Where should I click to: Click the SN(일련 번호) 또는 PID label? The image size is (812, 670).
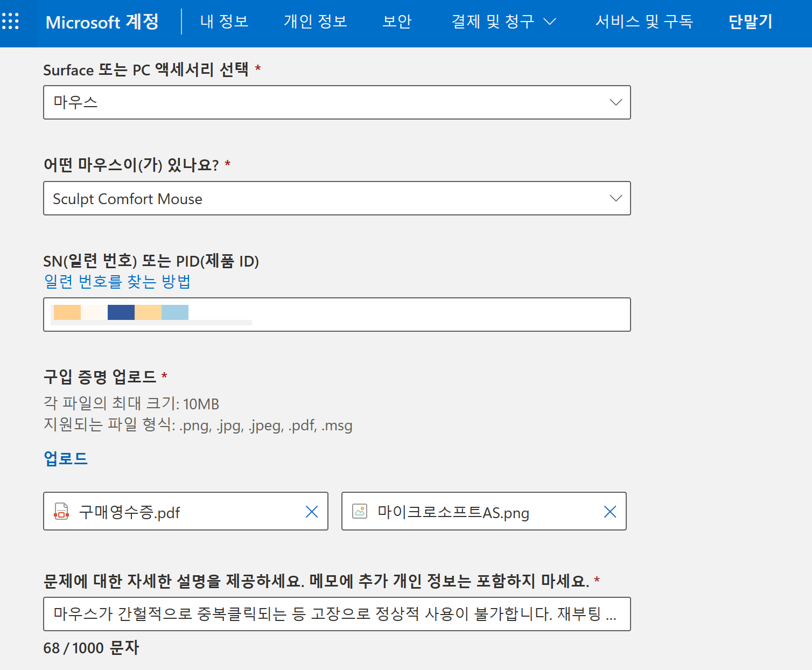point(151,261)
